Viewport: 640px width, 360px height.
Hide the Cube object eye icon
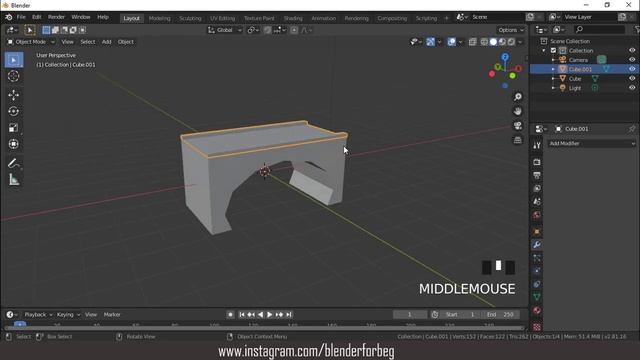[x=632, y=78]
